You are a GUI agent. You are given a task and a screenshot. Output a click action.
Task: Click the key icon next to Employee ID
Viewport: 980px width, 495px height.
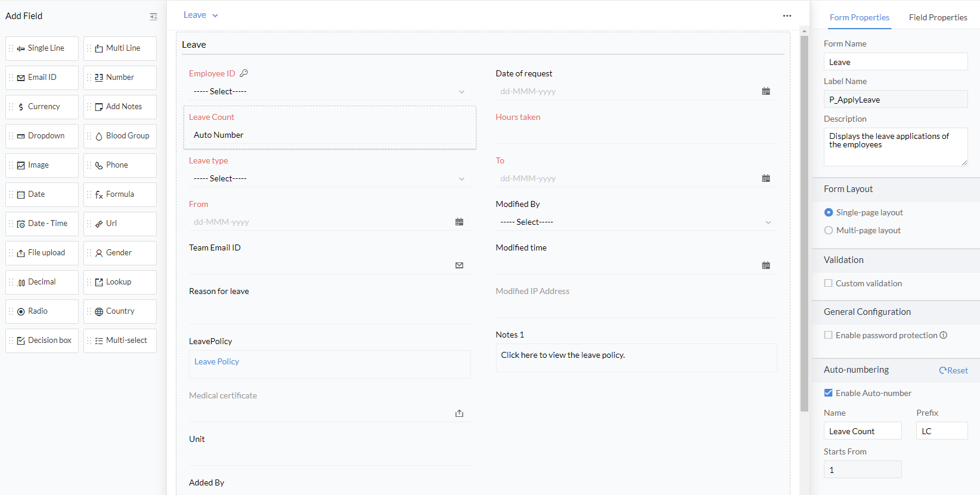(244, 73)
